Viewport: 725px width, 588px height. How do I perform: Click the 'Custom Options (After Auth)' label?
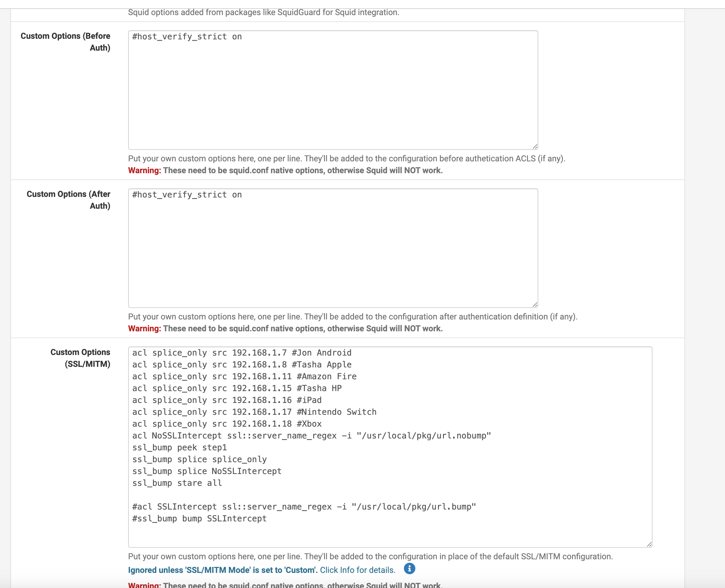[x=68, y=200]
